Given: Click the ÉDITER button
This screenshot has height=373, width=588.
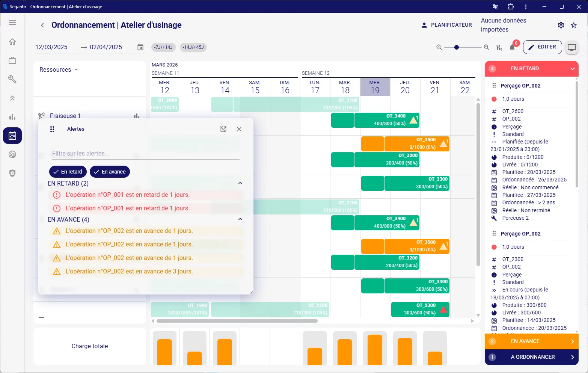Looking at the screenshot, I should point(542,47).
